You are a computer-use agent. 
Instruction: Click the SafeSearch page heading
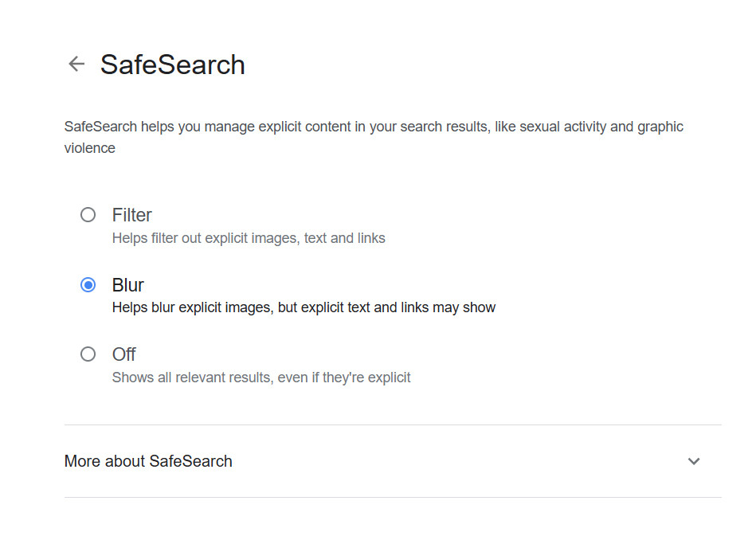pyautogui.click(x=173, y=65)
